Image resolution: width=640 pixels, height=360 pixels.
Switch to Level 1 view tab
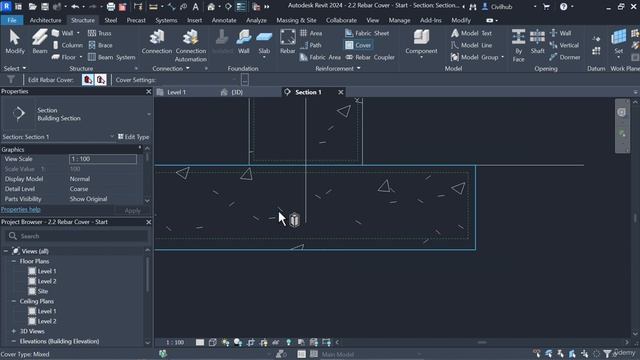[x=176, y=92]
